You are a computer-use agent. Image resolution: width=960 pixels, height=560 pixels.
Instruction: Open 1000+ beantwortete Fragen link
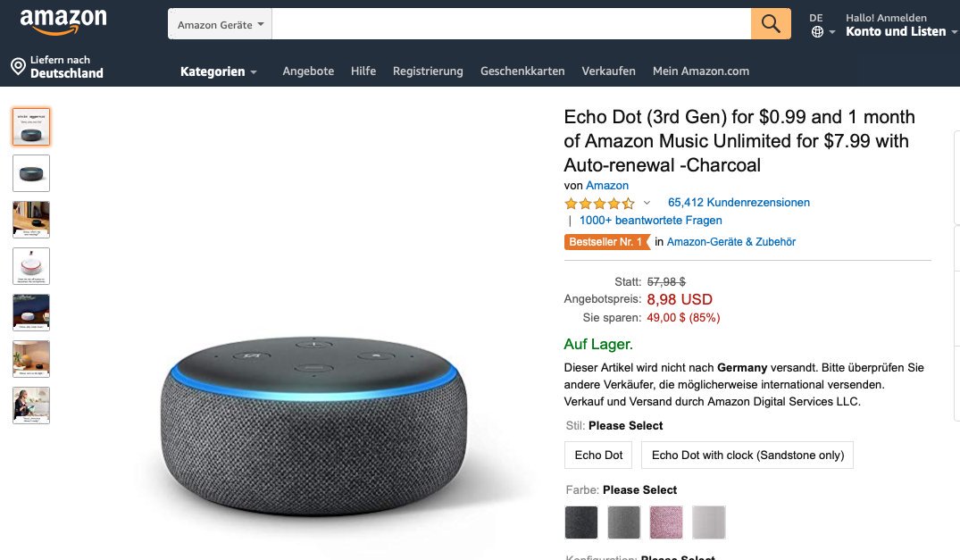coord(650,221)
